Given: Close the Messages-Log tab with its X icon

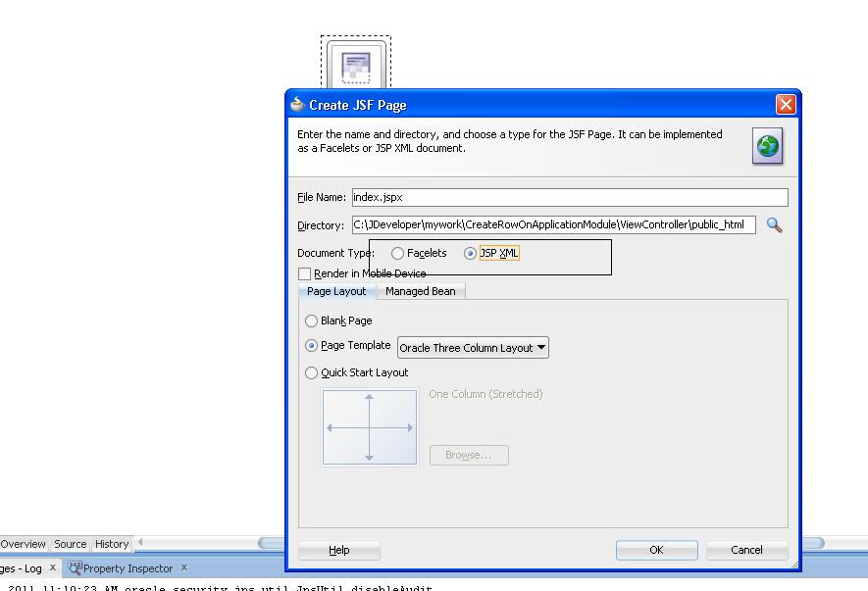Looking at the screenshot, I should point(51,567).
